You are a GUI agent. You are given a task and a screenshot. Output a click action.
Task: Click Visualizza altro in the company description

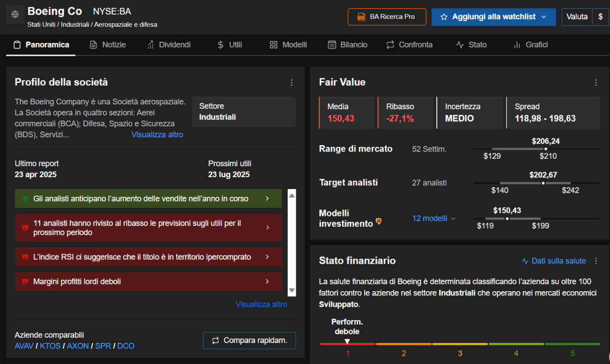click(x=157, y=135)
